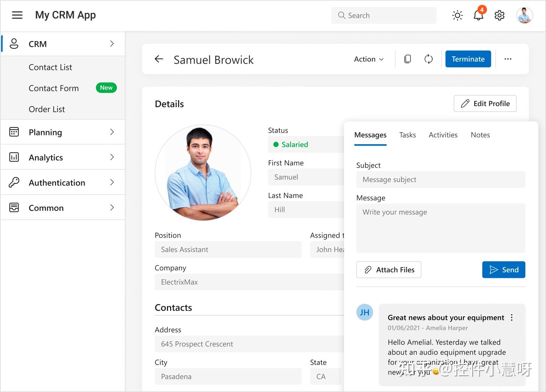The height and width of the screenshot is (392, 546).
Task: Click the State field CA
Action: coord(326,377)
